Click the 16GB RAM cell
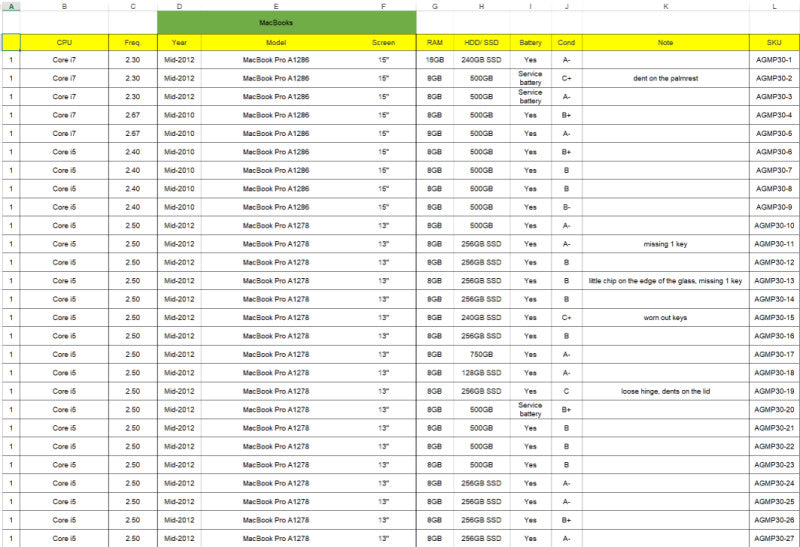The height and width of the screenshot is (547, 800). click(x=435, y=60)
